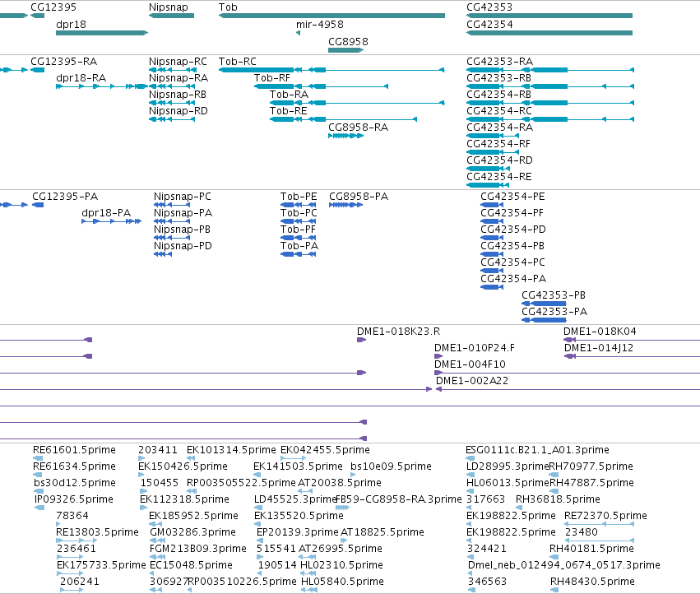The width and height of the screenshot is (700, 594).
Task: Click EST AT20038.5prime
Action: 305,491
